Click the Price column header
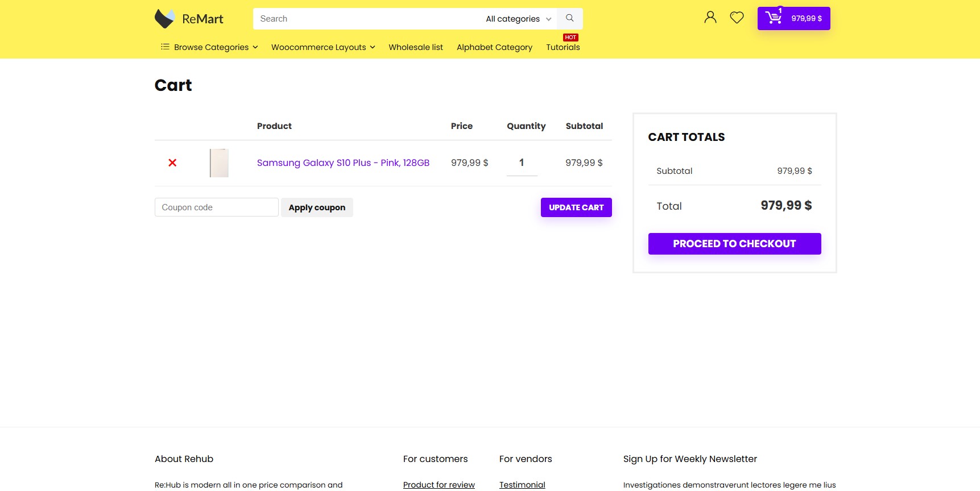The height and width of the screenshot is (491, 980). point(462,126)
